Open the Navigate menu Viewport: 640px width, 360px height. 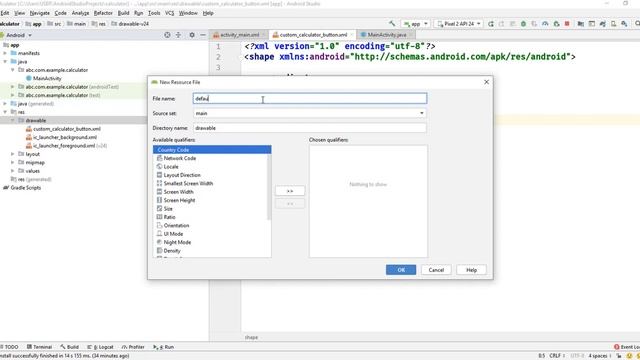point(40,13)
